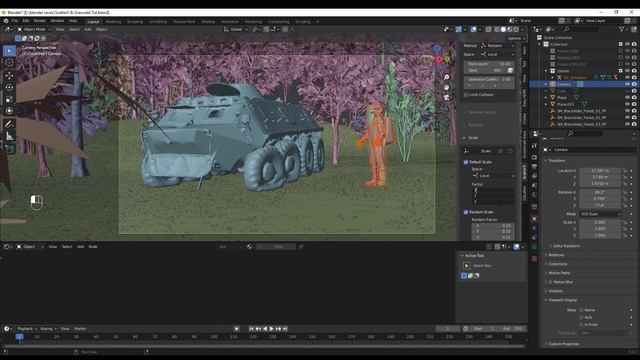Open the Render properties tab icon
Screen dimensions: 640x360
(534, 157)
